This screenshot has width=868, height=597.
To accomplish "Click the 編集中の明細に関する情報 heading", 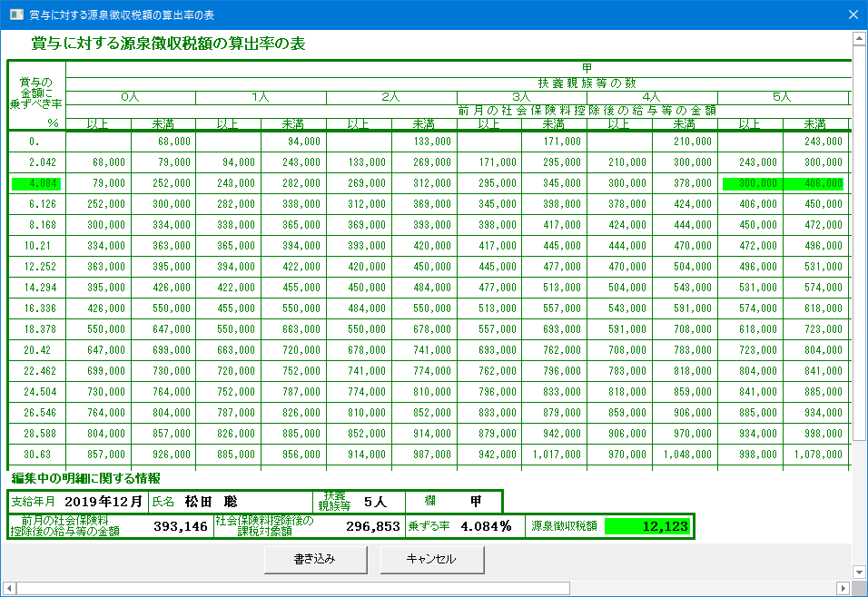I will pyautogui.click(x=86, y=478).
